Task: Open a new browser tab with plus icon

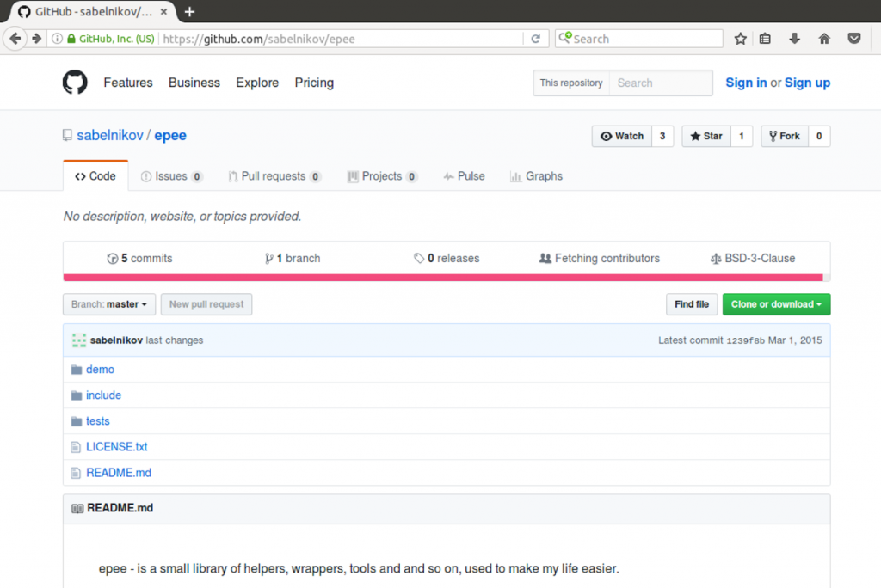Action: (189, 11)
